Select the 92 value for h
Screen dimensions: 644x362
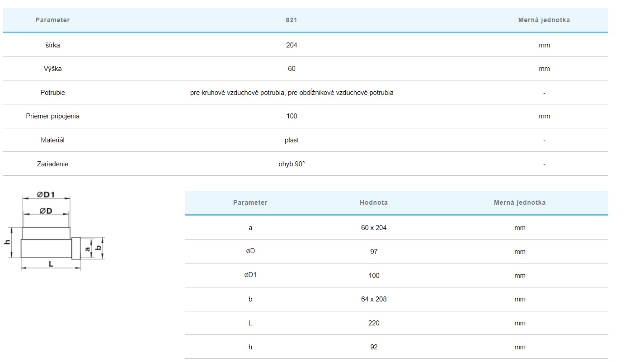pos(374,347)
